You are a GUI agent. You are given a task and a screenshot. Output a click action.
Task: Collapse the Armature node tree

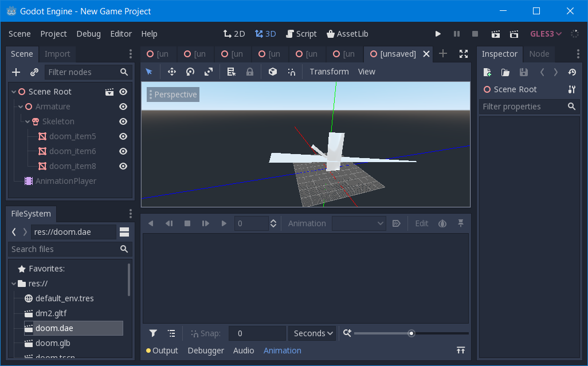[x=20, y=107]
